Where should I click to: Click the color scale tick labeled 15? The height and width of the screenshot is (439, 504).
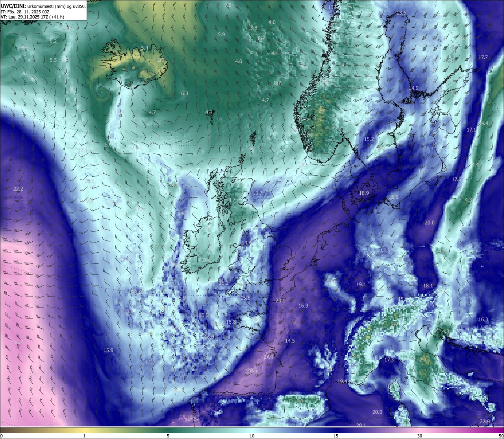tap(336, 436)
